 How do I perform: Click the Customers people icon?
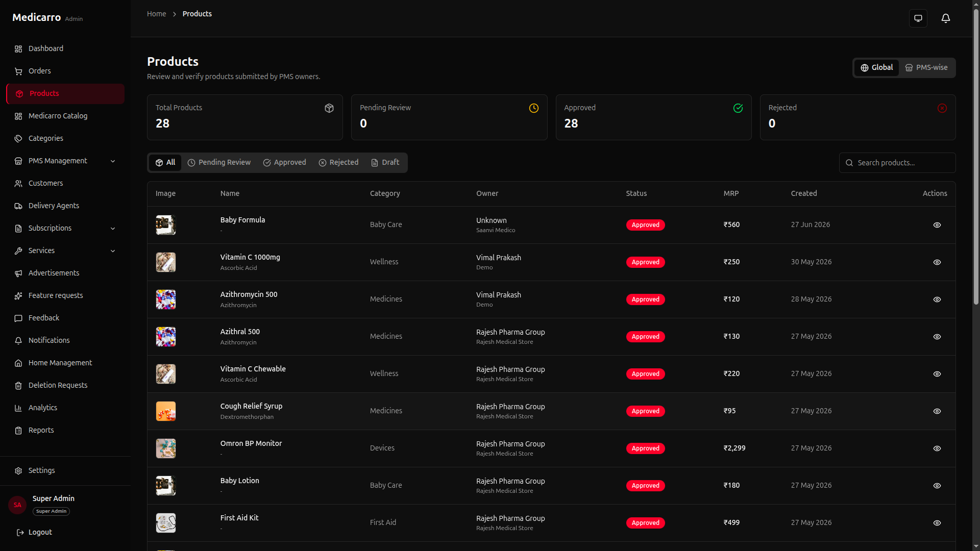[x=18, y=184]
